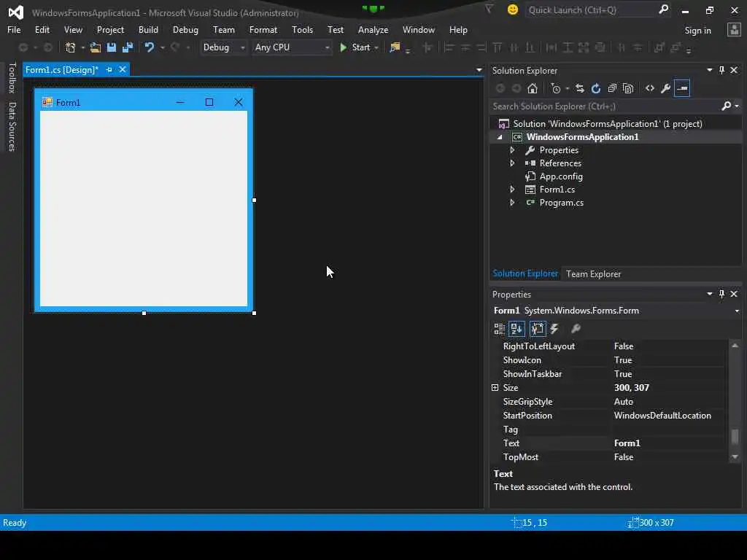The image size is (747, 560).
Task: Click the Find in Files toolbar icon
Action: (395, 47)
